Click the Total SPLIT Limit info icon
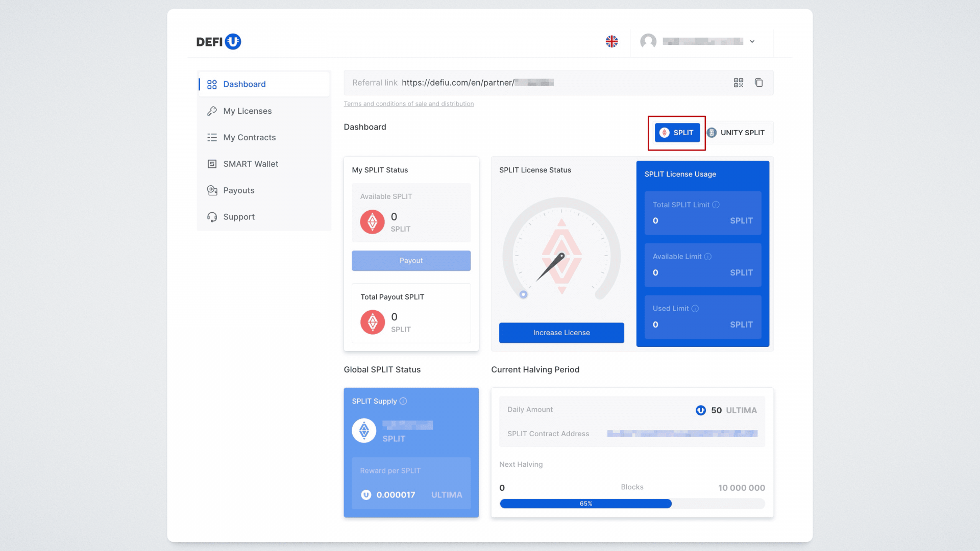The image size is (980, 551). coord(716,205)
